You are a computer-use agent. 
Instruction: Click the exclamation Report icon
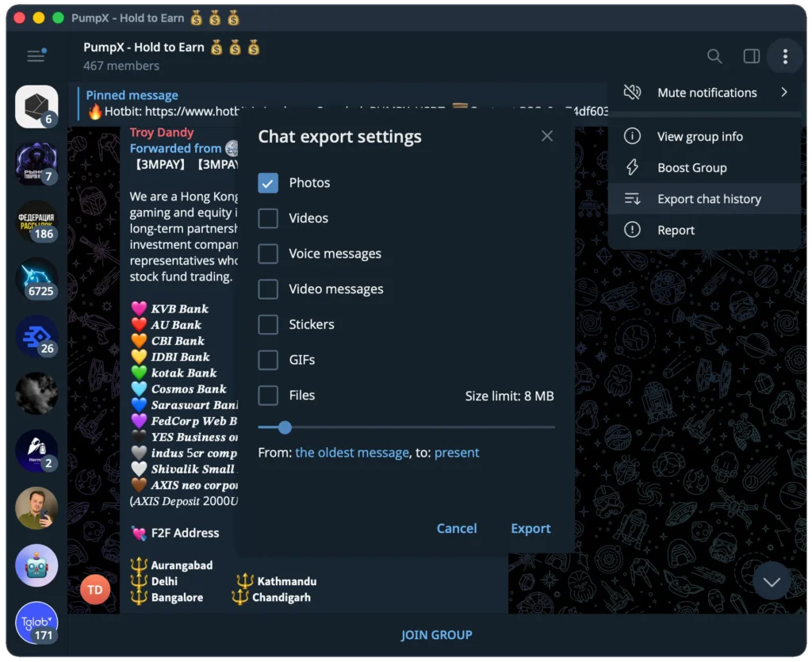click(632, 230)
